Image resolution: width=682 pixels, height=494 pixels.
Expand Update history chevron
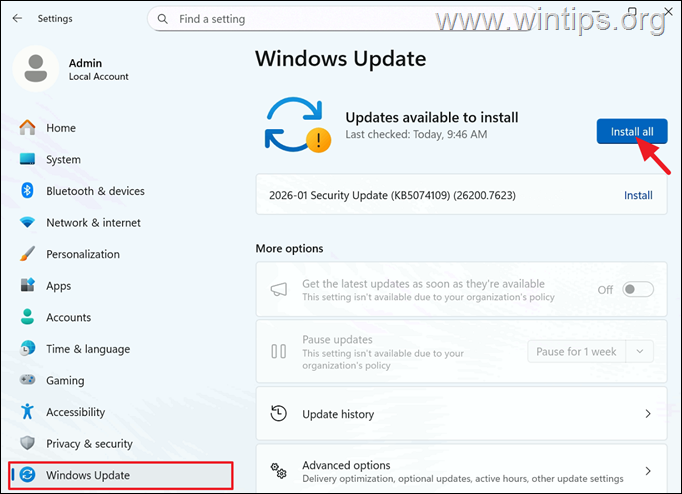648,414
